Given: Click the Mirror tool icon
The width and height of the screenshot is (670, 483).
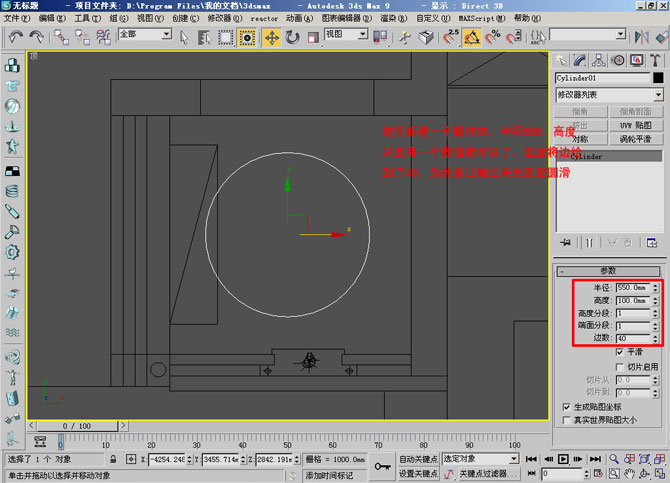Looking at the screenshot, I should 641,38.
